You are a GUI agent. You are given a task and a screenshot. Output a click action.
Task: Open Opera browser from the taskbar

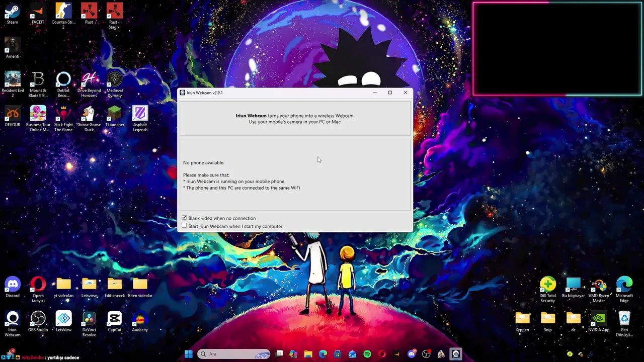tap(382, 354)
